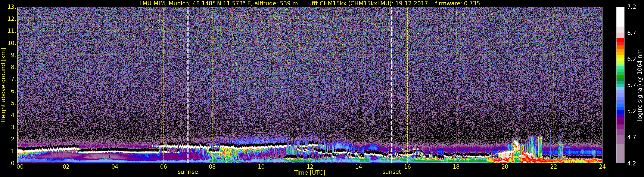Click the '20' time tick label
The image size is (644, 177).
(505, 167)
